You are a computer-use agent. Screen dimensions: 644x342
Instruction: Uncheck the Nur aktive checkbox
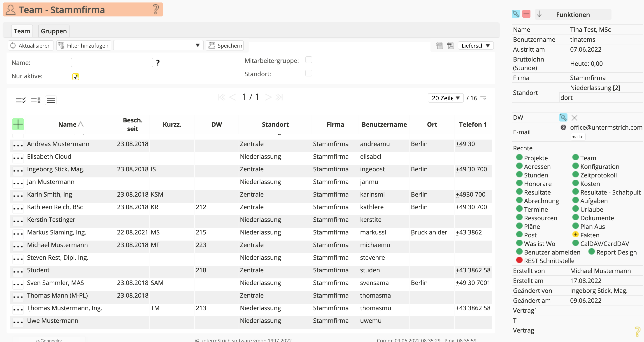pyautogui.click(x=75, y=77)
